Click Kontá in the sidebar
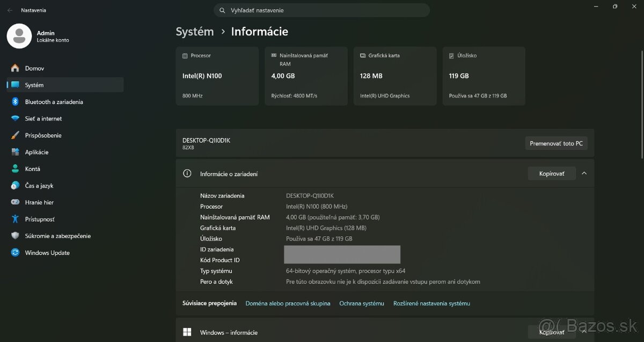This screenshot has height=342, width=644. point(65,169)
